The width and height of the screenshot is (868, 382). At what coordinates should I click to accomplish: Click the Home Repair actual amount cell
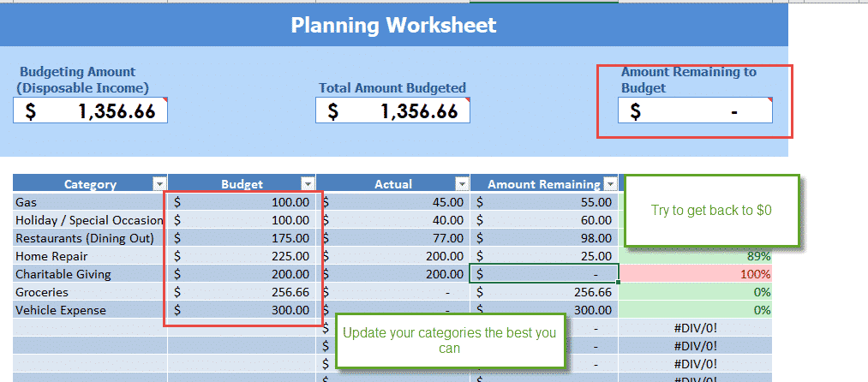(x=394, y=256)
